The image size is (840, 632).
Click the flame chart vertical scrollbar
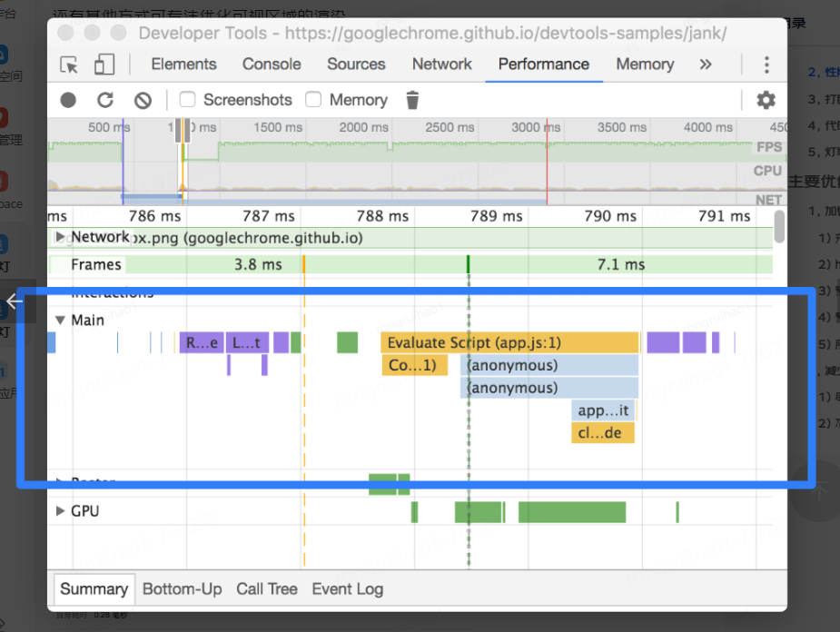point(779,226)
